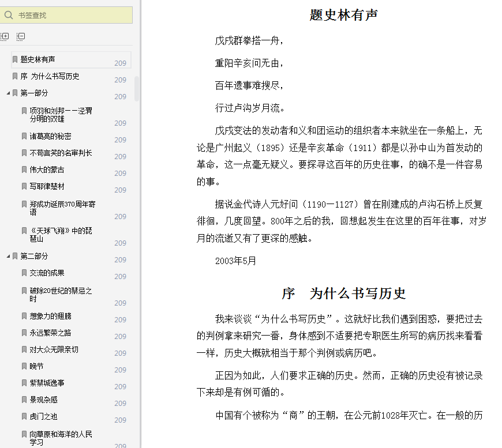502x448 pixels.
Task: Open the 晚节 bookmark
Action: [36, 366]
